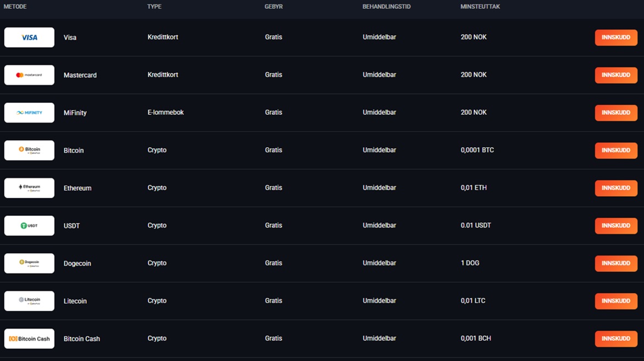Choose Innskudd for Bitcoin Cash
This screenshot has height=361, width=644.
[616, 338]
